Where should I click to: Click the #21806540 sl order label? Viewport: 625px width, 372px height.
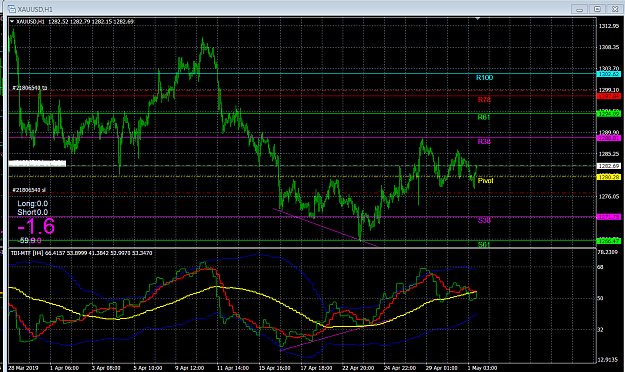coord(29,190)
